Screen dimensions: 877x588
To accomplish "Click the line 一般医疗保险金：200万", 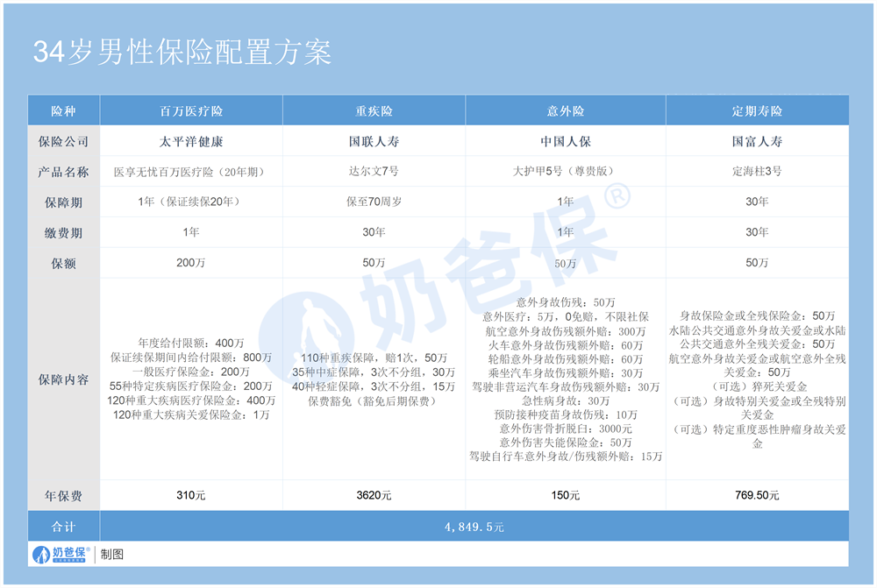I will point(191,372).
